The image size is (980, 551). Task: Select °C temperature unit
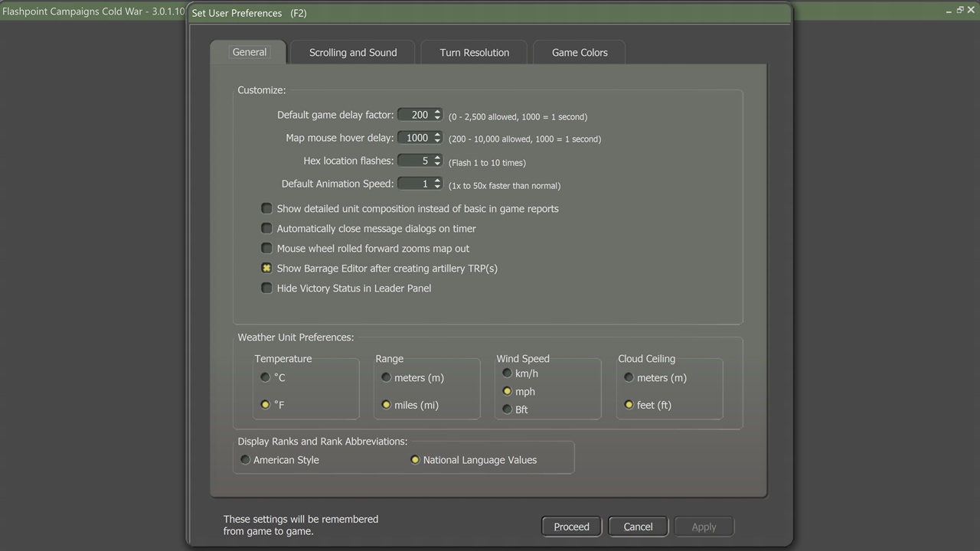pos(266,377)
